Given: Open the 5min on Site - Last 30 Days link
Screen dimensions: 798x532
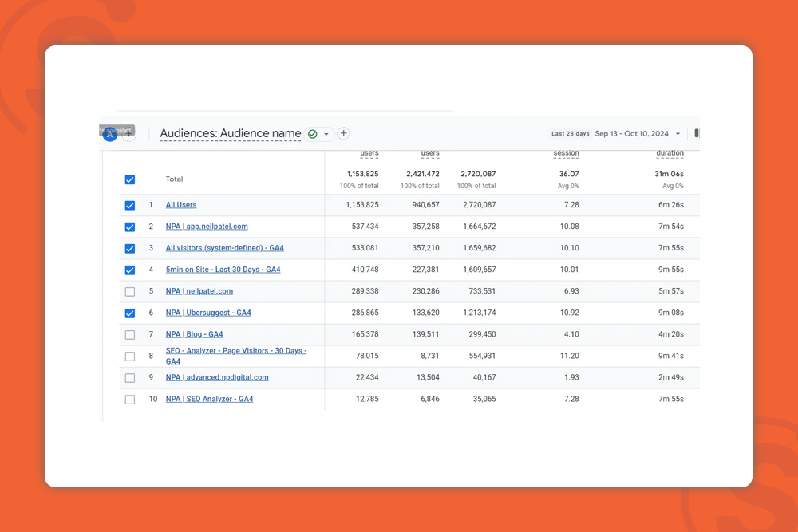Looking at the screenshot, I should coord(223,270).
